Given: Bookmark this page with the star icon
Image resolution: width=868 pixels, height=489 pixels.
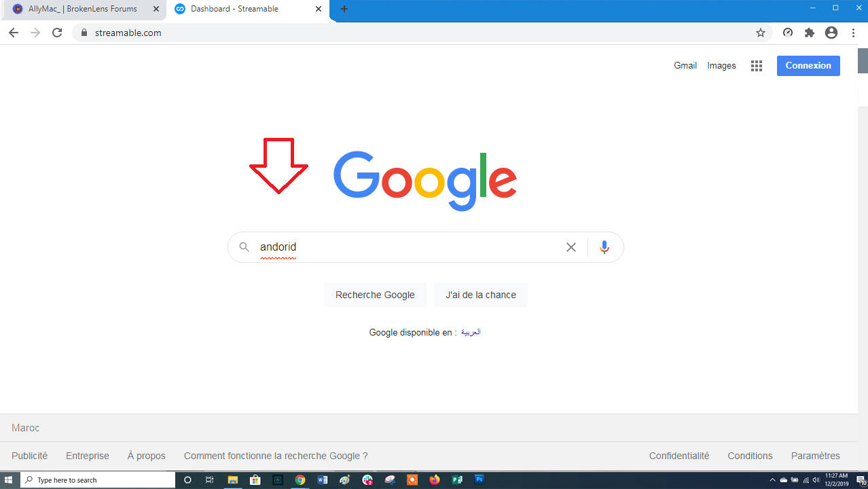Looking at the screenshot, I should pyautogui.click(x=761, y=33).
